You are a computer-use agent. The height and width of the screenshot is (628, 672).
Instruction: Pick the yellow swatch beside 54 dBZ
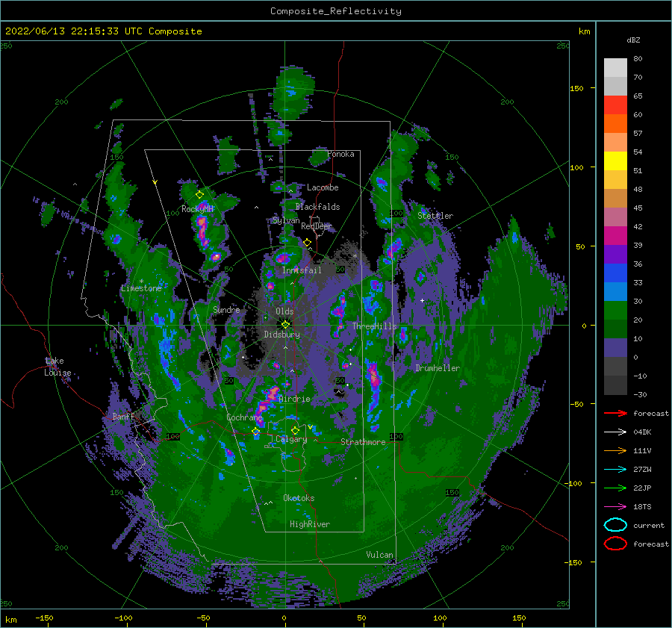click(x=615, y=161)
